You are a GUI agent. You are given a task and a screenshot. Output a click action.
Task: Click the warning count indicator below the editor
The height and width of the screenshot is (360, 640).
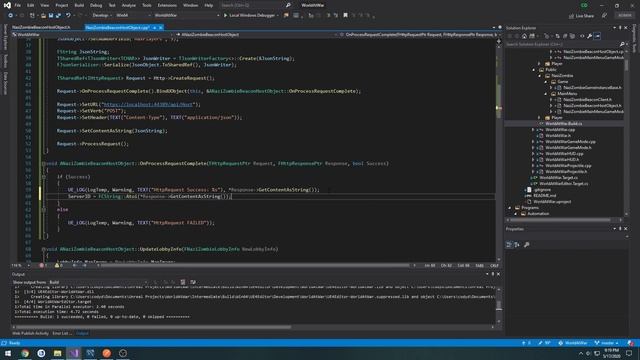coord(59,265)
